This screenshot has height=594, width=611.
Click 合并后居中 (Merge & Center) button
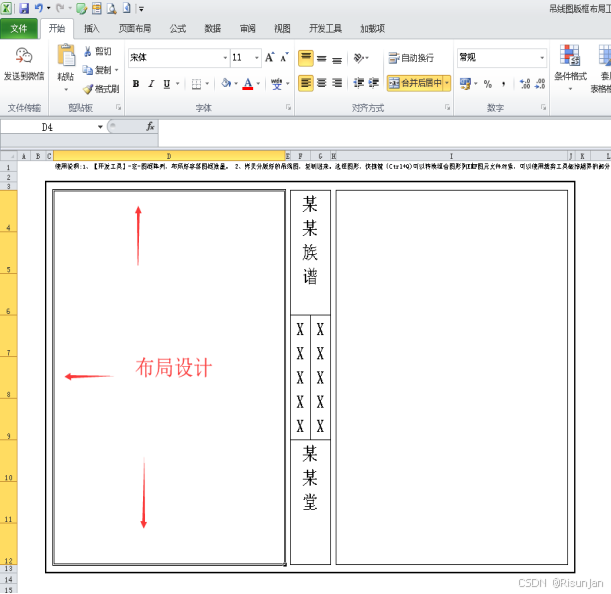click(x=415, y=83)
